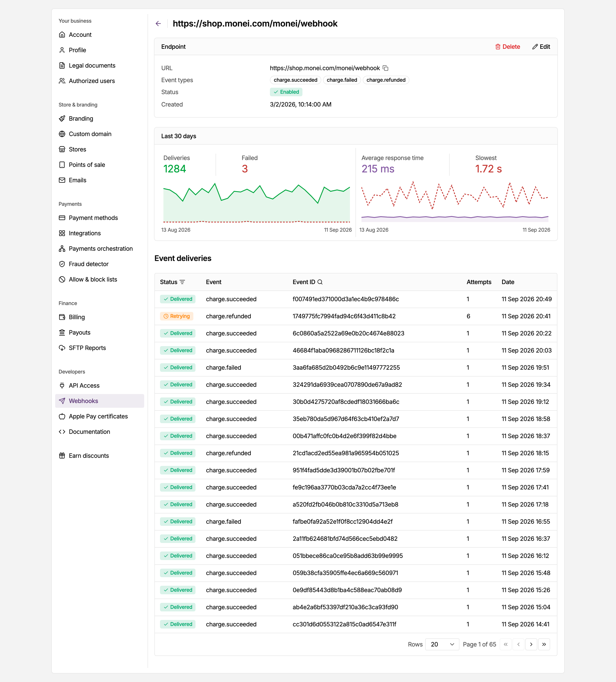Jump to the last page of deliveries
Image resolution: width=616 pixels, height=682 pixels.
point(544,644)
